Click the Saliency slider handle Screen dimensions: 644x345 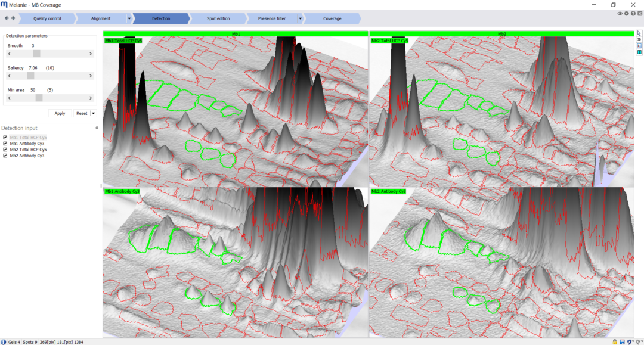click(30, 76)
